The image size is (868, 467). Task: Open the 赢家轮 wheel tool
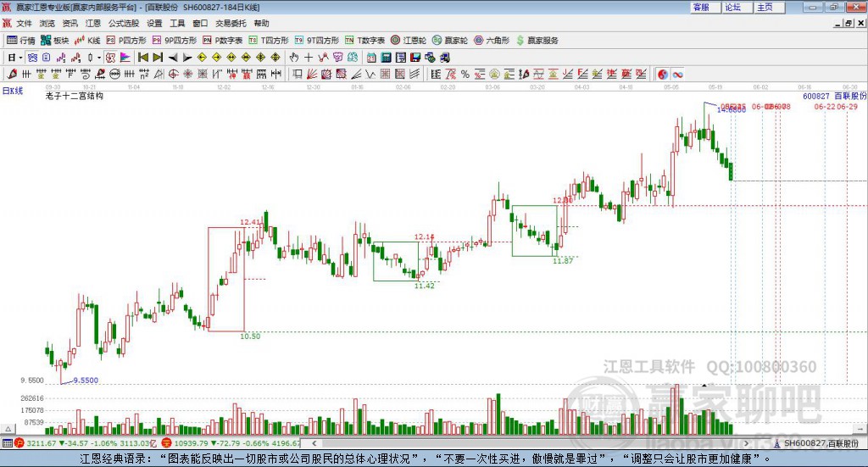click(x=450, y=41)
